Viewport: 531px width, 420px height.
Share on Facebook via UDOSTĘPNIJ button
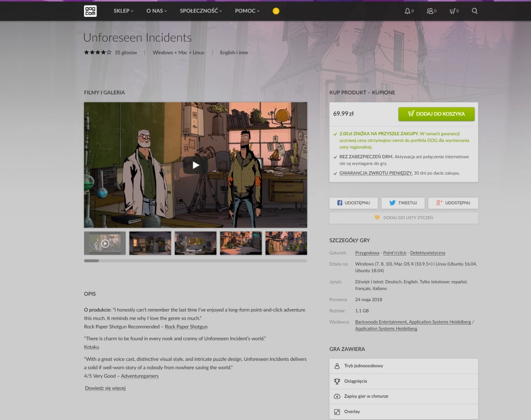point(354,203)
